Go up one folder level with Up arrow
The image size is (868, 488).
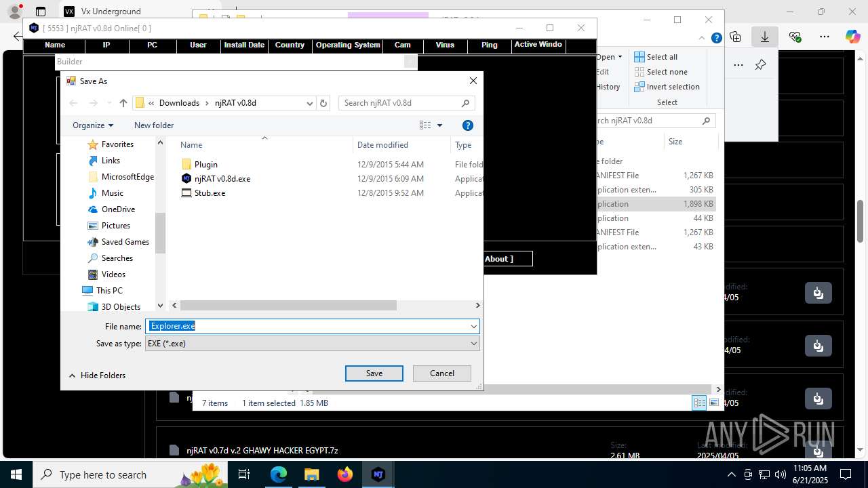(x=123, y=103)
